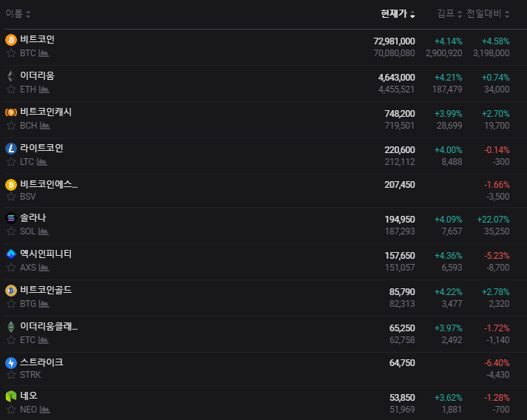Sort by the 현재가 column header

(398, 14)
